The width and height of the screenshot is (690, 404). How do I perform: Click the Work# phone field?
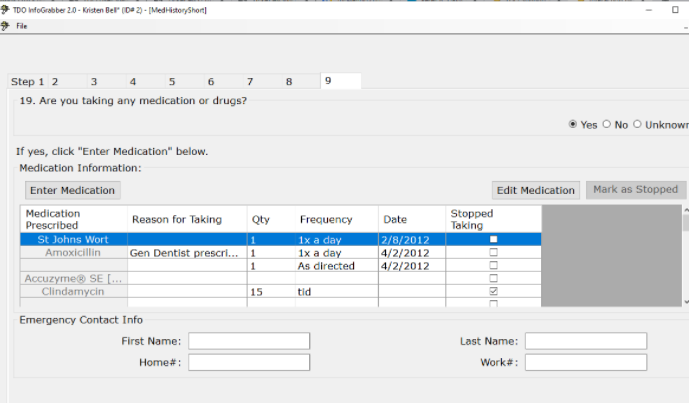coord(585,362)
